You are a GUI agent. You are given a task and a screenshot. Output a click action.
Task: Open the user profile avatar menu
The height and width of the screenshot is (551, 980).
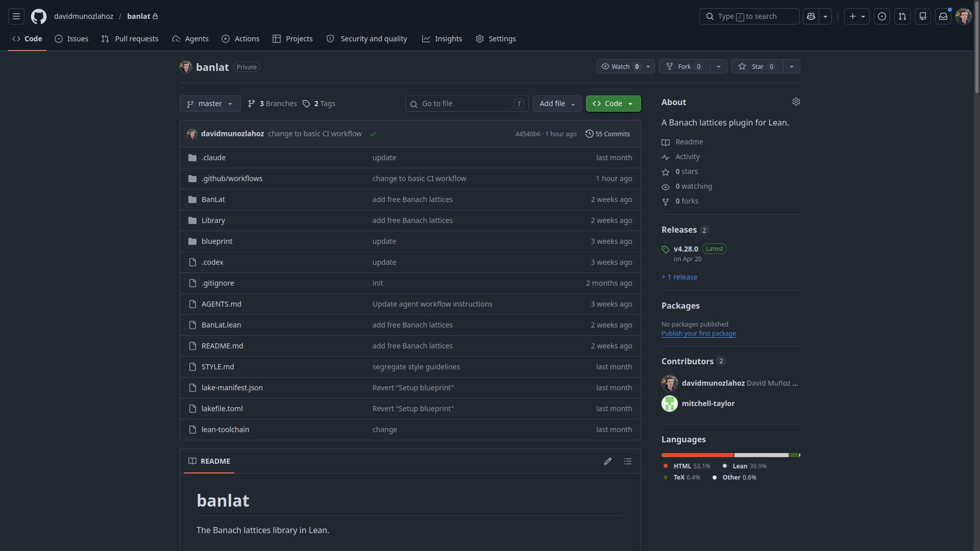click(964, 16)
